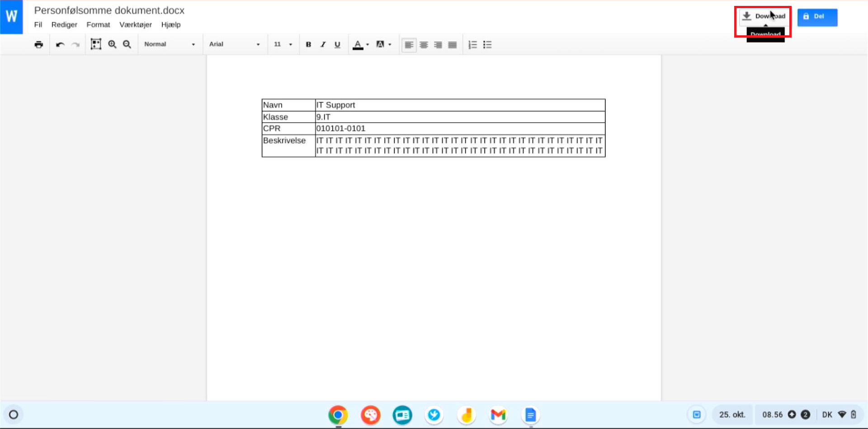Click the fit-to-page icon
This screenshot has height=429, width=868.
(96, 44)
